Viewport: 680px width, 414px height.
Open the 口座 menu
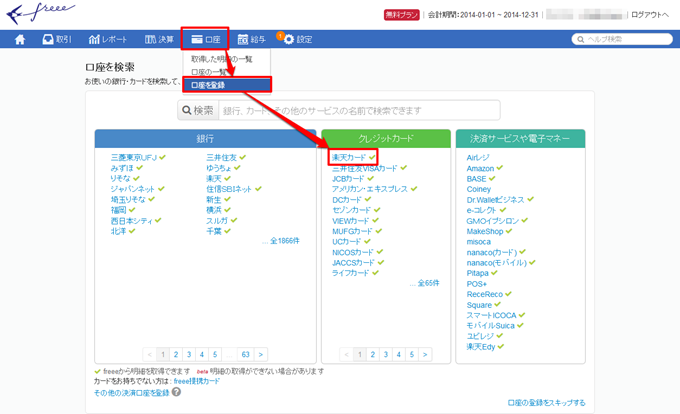tap(206, 39)
